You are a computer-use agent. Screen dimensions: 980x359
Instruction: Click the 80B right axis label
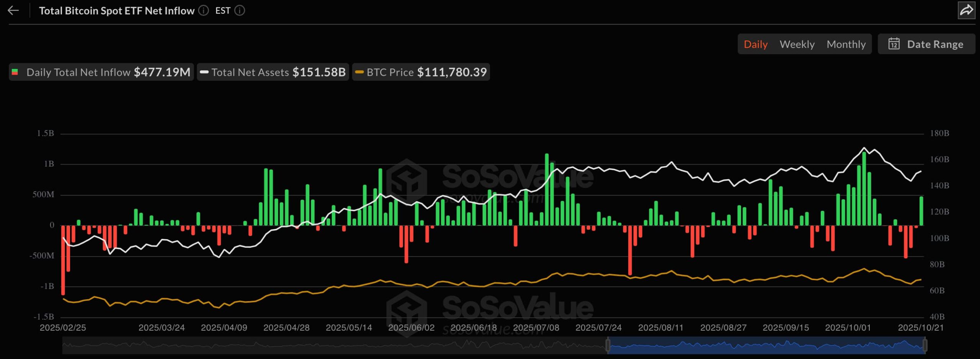point(937,264)
